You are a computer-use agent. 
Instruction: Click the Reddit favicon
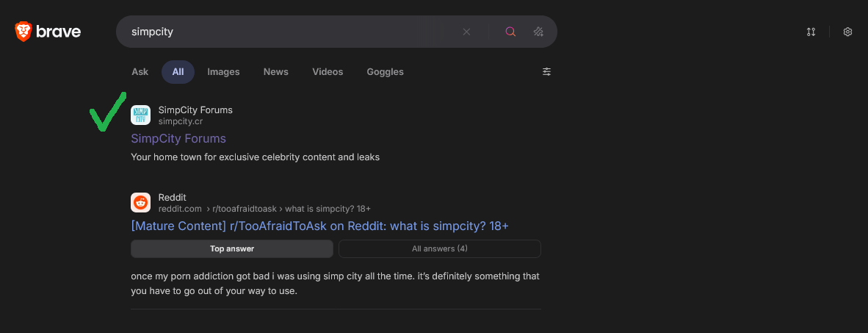pos(140,203)
